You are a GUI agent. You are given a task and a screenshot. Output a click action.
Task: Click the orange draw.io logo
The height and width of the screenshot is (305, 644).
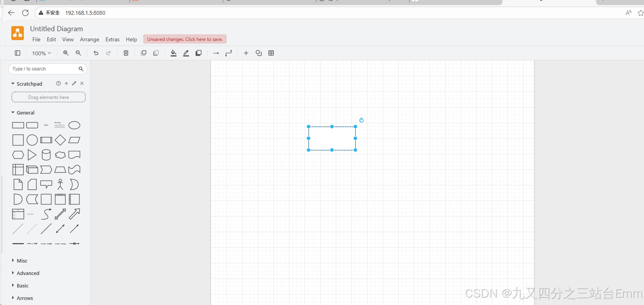(x=18, y=33)
